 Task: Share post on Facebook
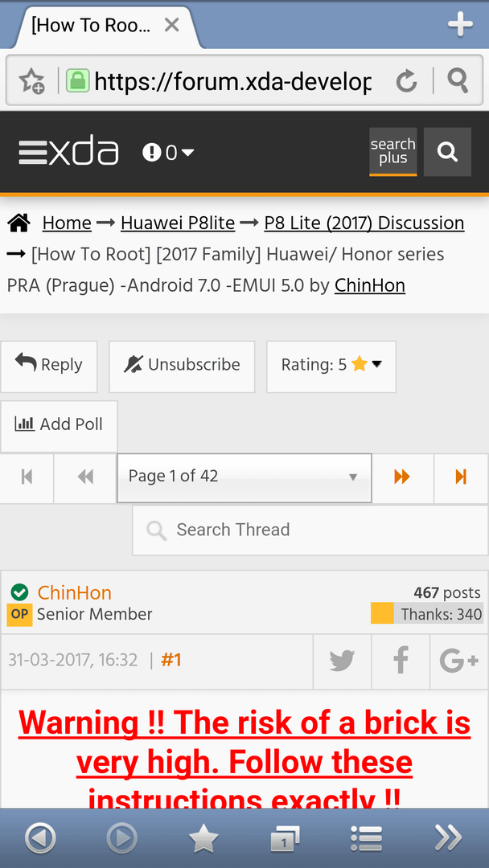(x=401, y=661)
